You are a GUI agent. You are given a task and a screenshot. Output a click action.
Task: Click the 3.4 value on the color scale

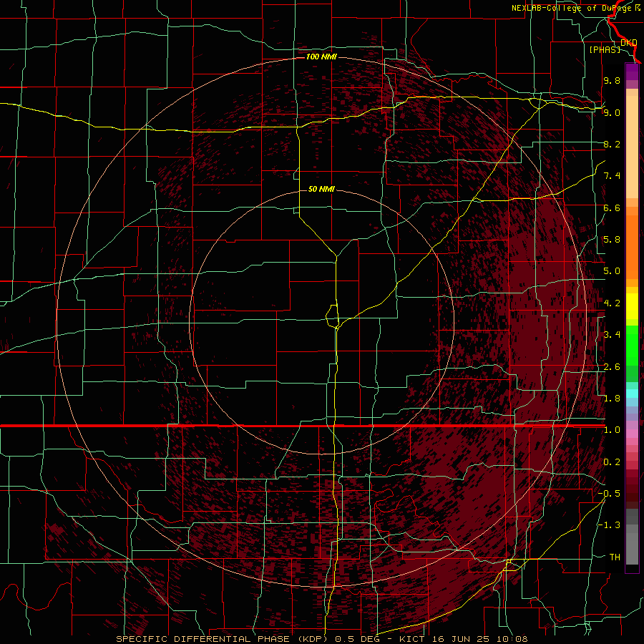612,335
